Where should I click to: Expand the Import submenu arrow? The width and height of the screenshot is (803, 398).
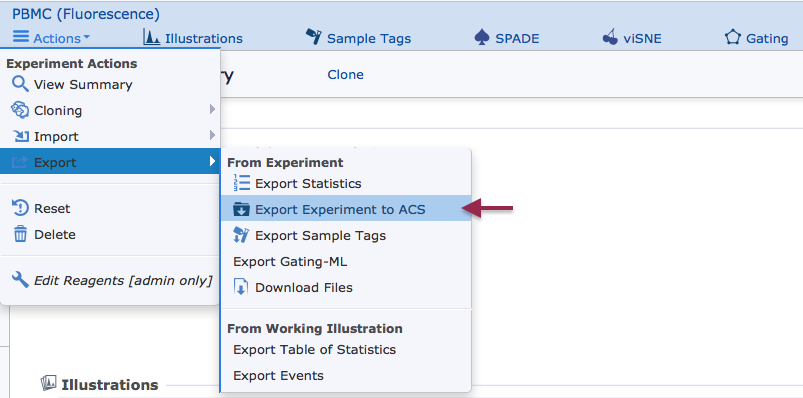click(x=213, y=135)
